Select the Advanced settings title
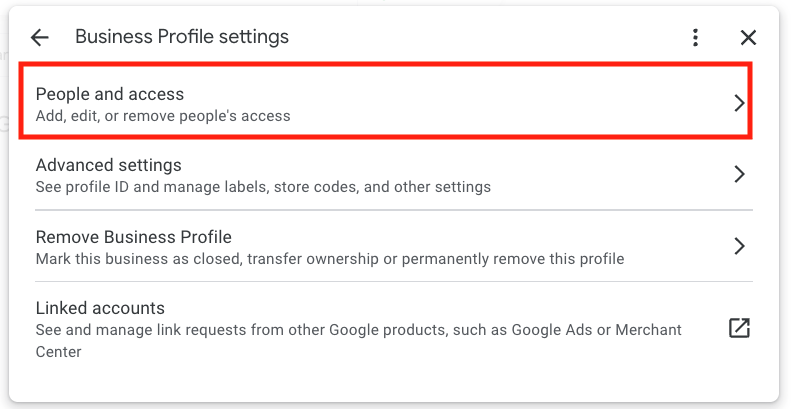Image resolution: width=791 pixels, height=409 pixels. (108, 165)
